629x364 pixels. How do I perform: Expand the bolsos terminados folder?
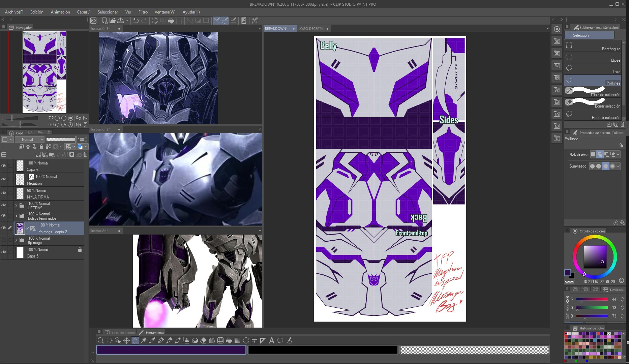click(x=16, y=216)
